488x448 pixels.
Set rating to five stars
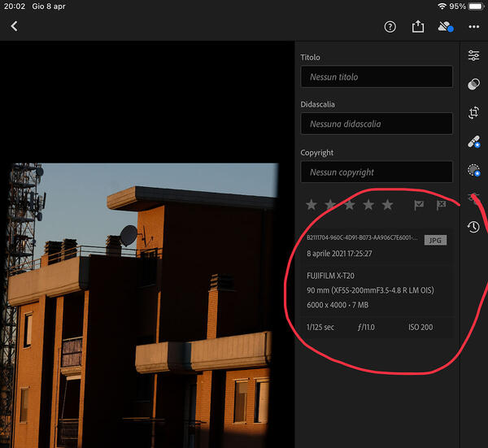click(x=387, y=205)
